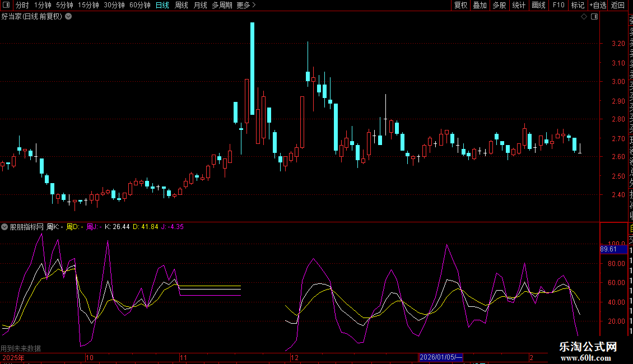This screenshot has width=633, height=364.
Task: Switch to 分时 intraday view
Action: (x=22, y=5)
